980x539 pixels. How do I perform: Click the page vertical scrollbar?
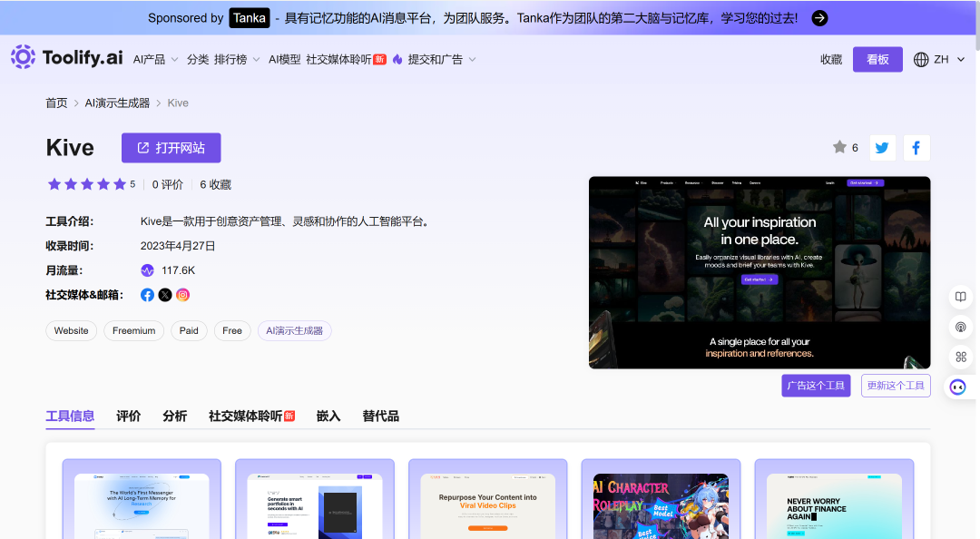click(977, 25)
